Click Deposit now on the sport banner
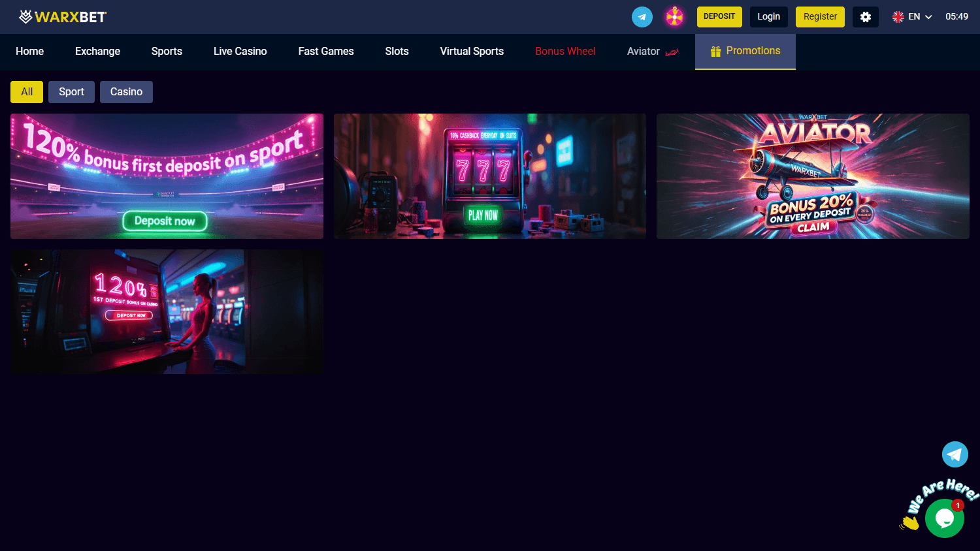980x551 pixels. click(x=165, y=221)
